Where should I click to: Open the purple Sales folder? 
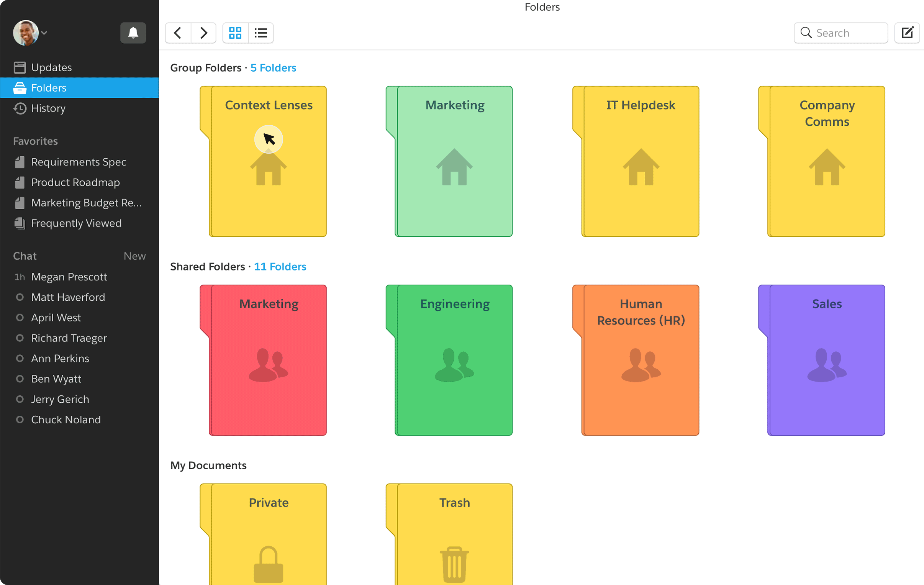(x=822, y=360)
